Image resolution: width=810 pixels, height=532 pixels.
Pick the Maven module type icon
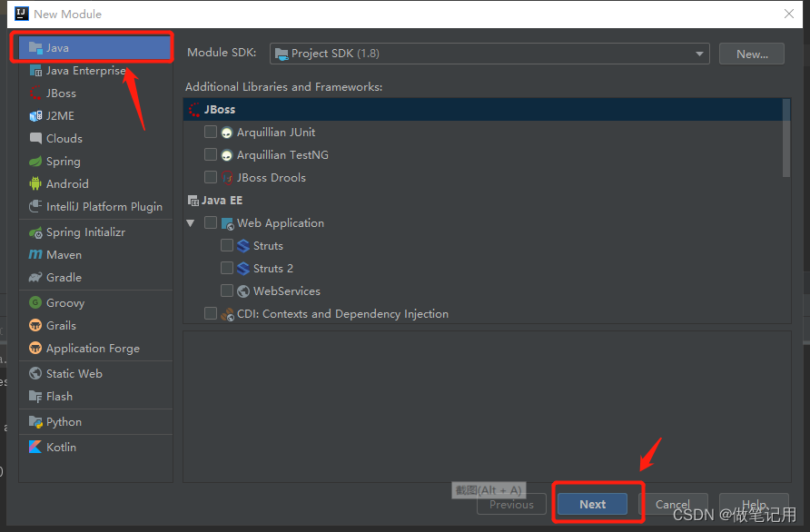tap(35, 254)
